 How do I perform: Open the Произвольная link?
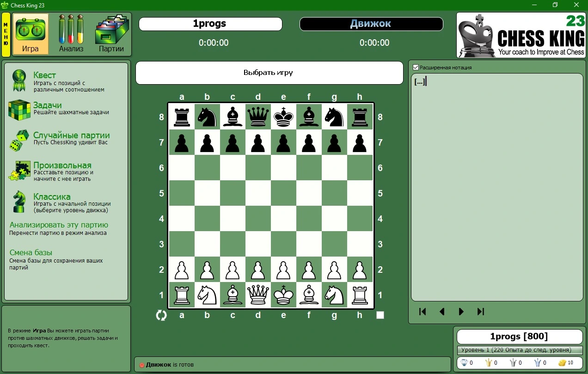tap(62, 166)
